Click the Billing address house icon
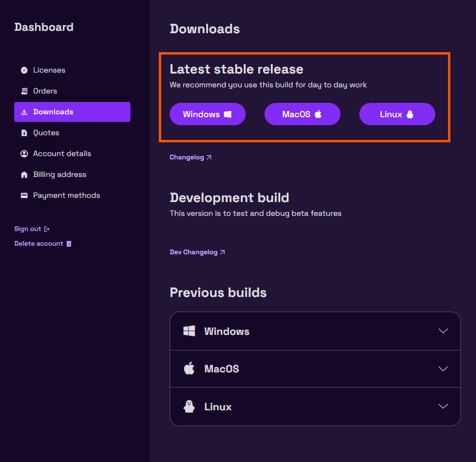476x462 pixels. click(24, 175)
